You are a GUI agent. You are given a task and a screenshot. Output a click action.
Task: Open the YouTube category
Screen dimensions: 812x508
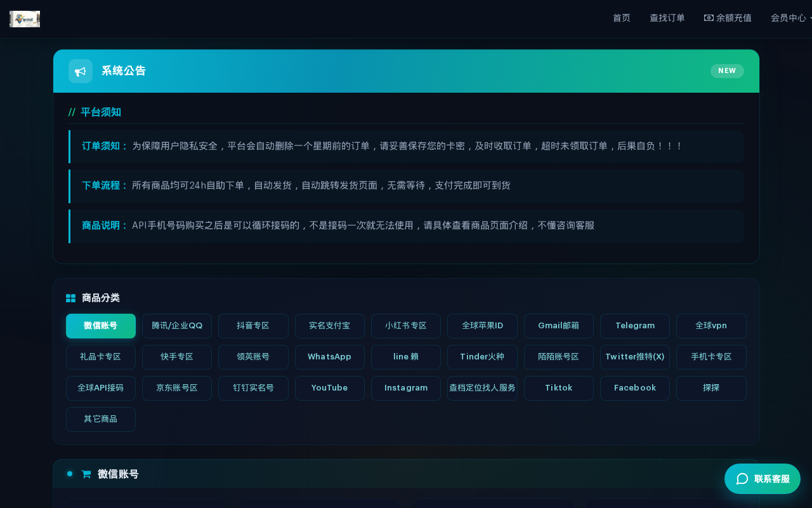point(330,388)
